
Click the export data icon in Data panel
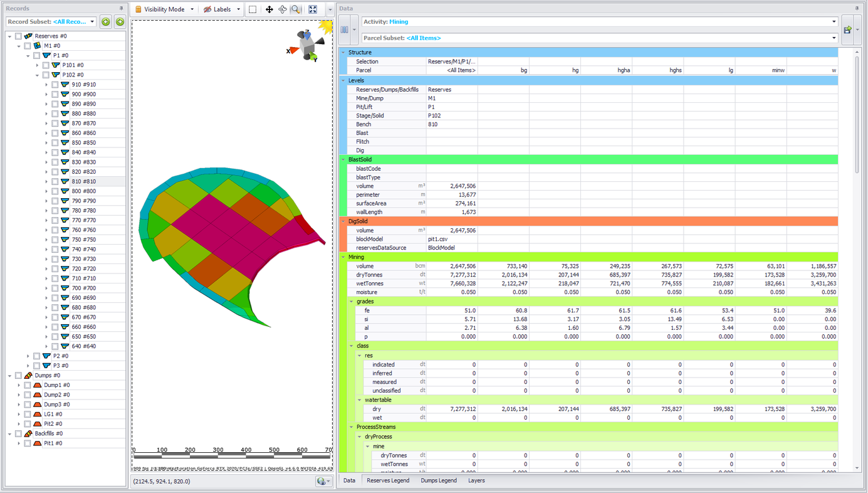click(847, 29)
